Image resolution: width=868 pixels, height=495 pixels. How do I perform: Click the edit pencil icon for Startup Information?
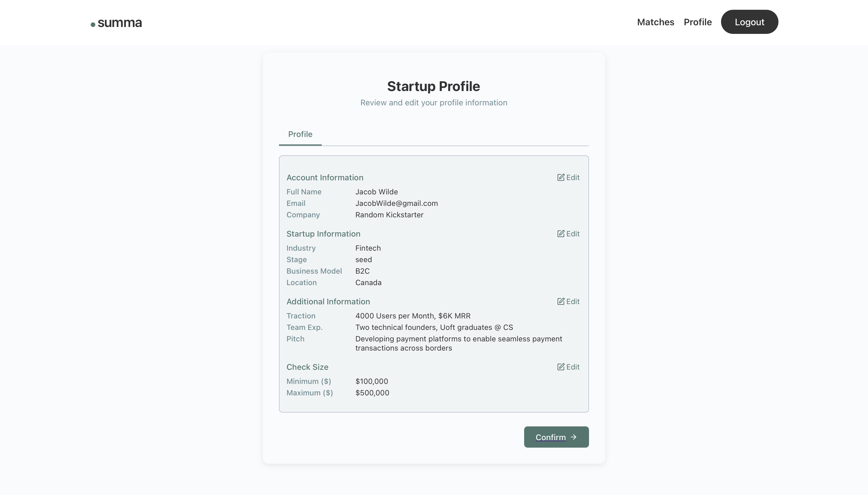click(x=560, y=233)
